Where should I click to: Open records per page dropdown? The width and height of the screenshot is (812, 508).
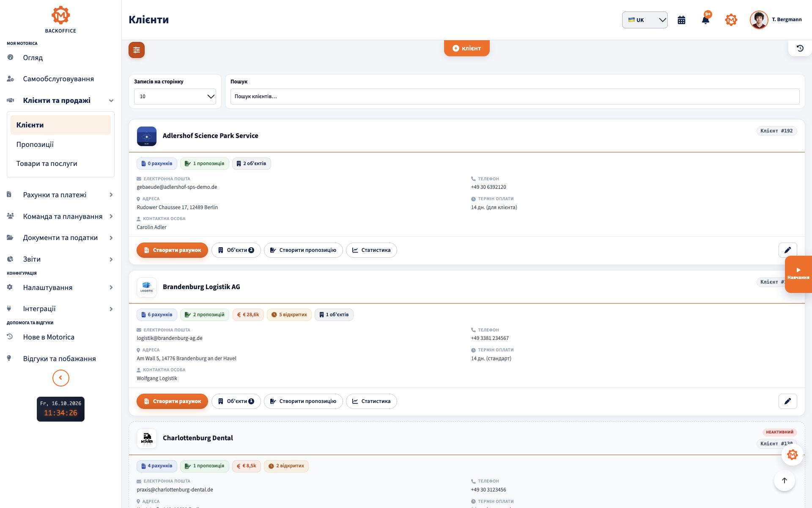pos(175,97)
